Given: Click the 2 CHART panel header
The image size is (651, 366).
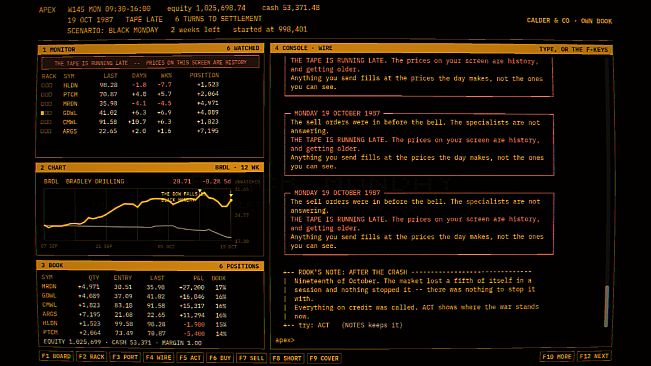Looking at the screenshot, I should (150, 167).
